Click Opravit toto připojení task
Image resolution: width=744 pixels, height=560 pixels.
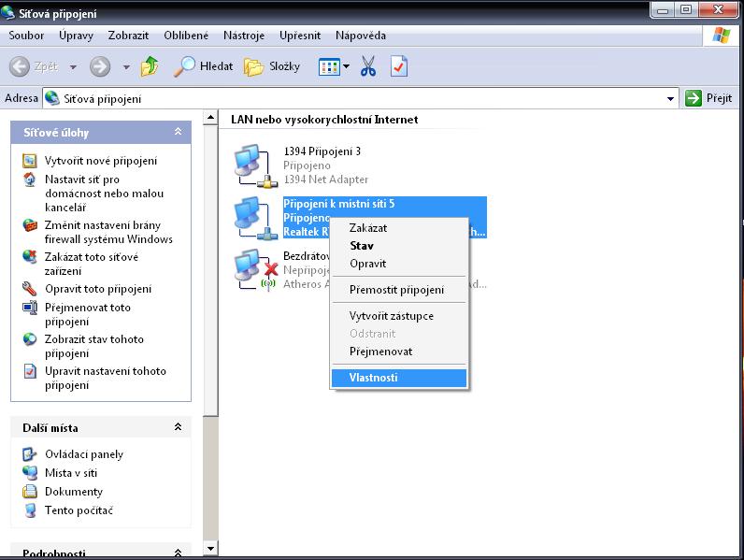coord(97,289)
